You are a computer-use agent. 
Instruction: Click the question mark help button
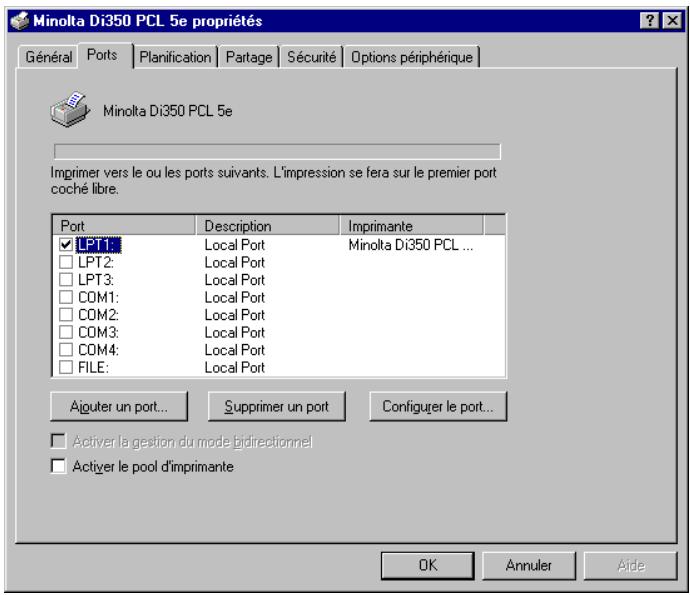650,21
